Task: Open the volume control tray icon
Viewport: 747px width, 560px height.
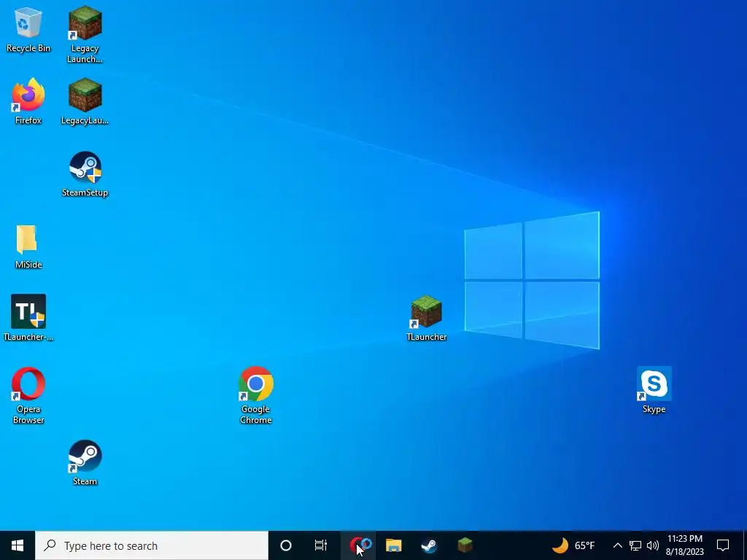Action: click(x=653, y=545)
